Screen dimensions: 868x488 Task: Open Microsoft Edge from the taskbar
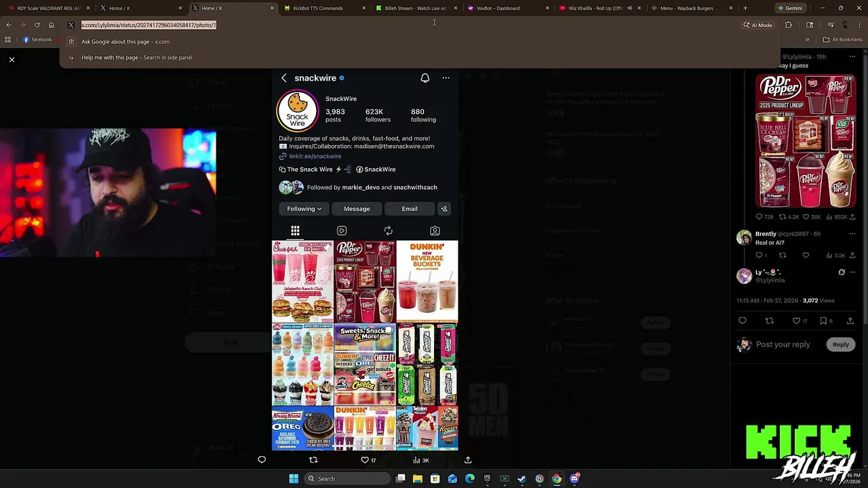coord(470,479)
